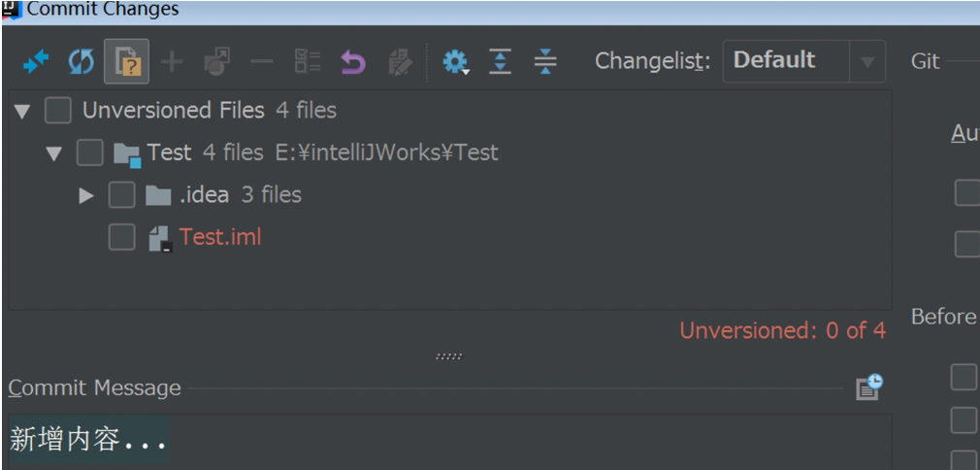This screenshot has height=470, width=980.
Task: Click the 'Commit Message' label
Action: coord(94,388)
